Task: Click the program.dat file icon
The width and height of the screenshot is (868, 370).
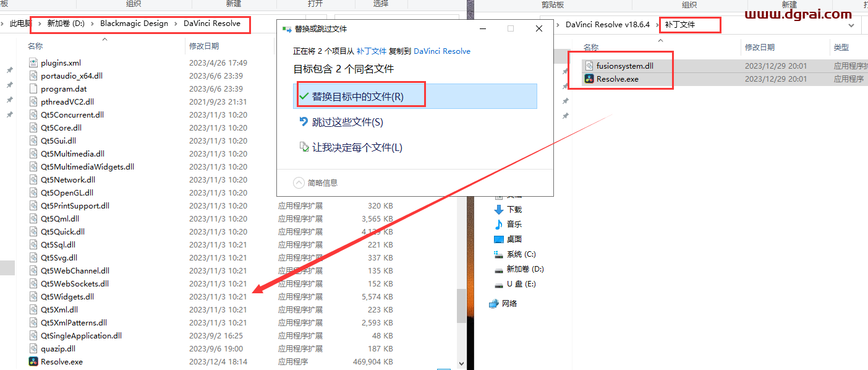Action: tap(34, 88)
